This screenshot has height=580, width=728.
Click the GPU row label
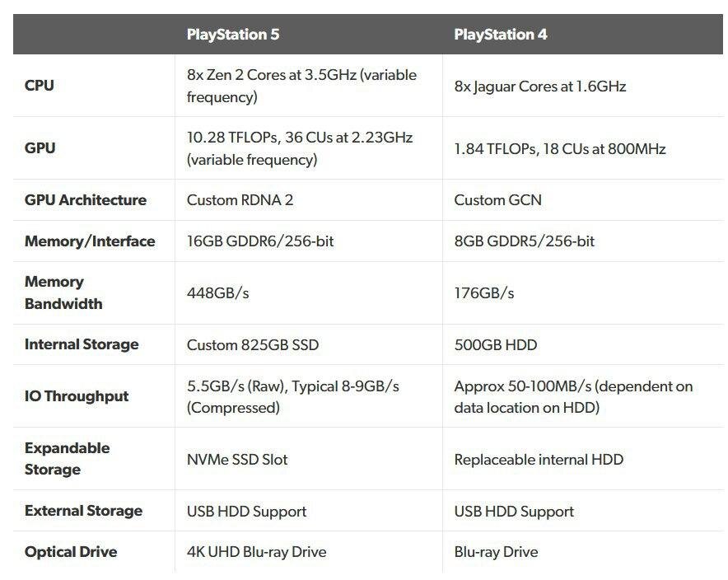click(40, 148)
